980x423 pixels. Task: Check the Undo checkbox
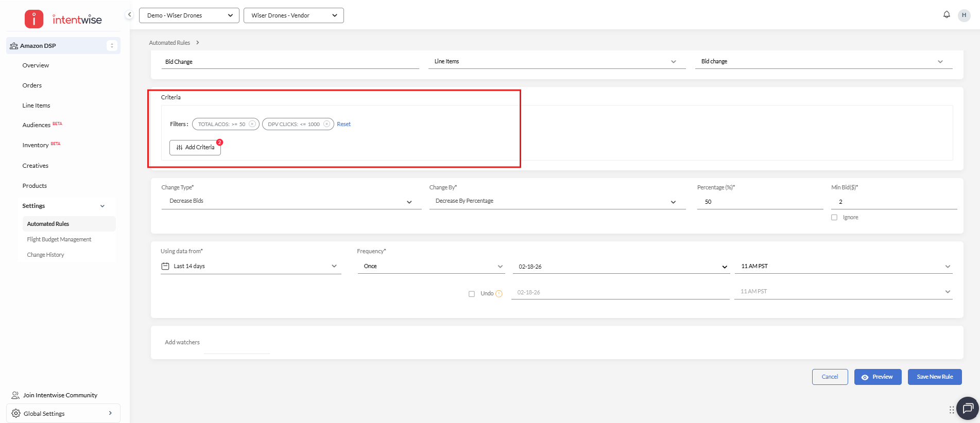(x=471, y=294)
